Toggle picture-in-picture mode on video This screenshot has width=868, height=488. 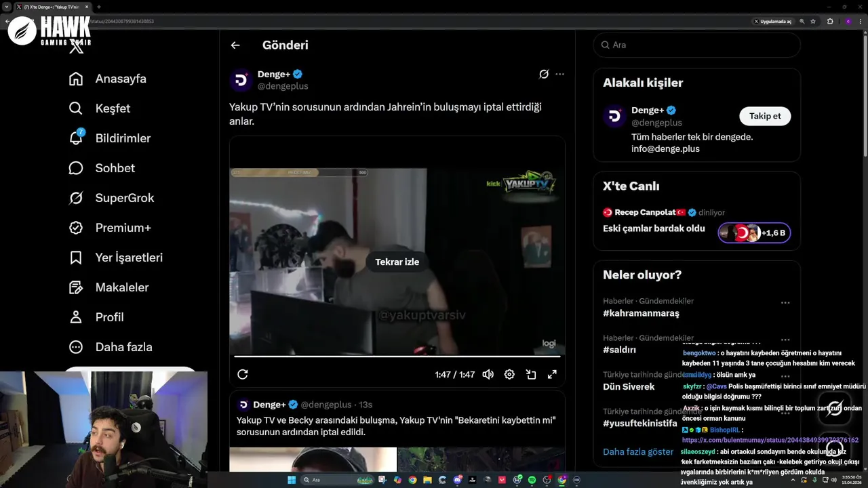531,374
